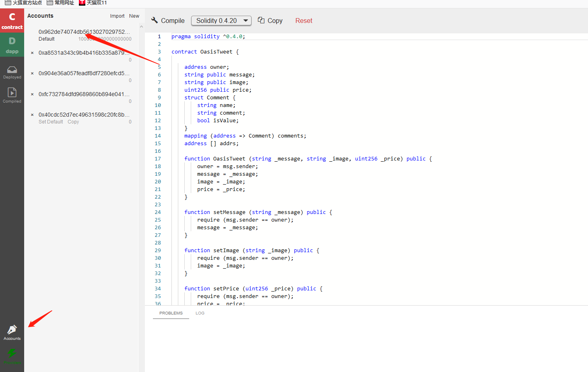This screenshot has height=372, width=588.
Task: Select default account 0x962de74074db
Action: tap(84, 32)
